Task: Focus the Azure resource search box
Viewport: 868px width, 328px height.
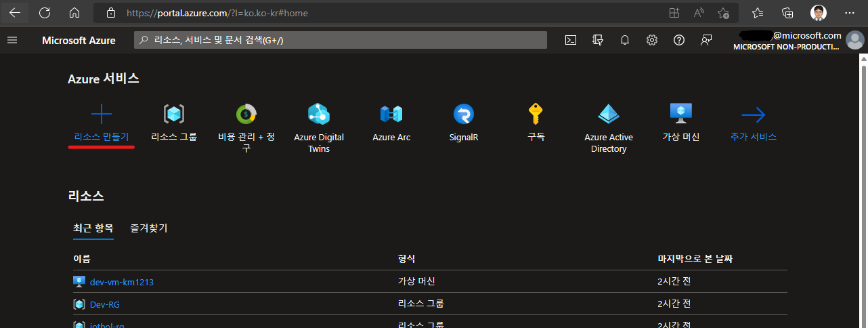Action: click(x=341, y=41)
